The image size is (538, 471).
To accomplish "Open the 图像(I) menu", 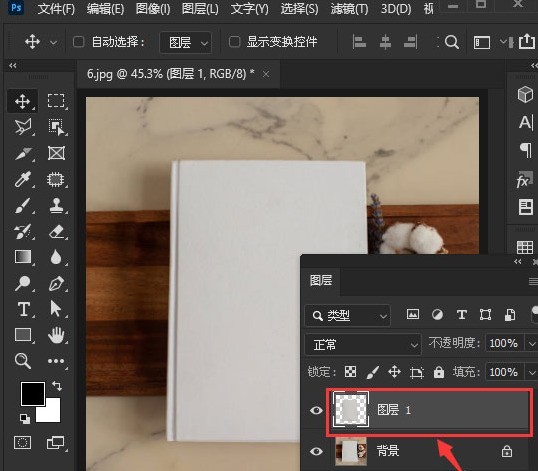I will click(153, 9).
